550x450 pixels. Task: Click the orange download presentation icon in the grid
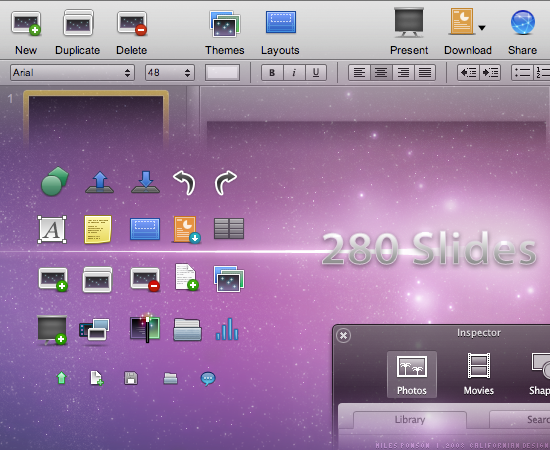[186, 230]
